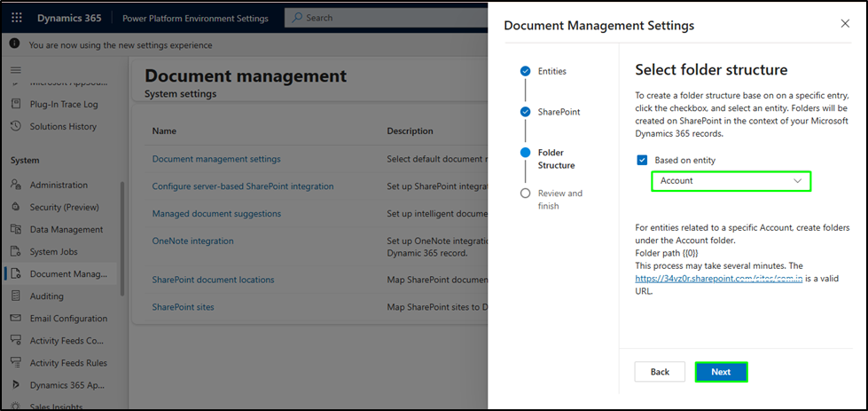Click the Solutions History icon
Screen dimensions: 868x411
(x=15, y=126)
